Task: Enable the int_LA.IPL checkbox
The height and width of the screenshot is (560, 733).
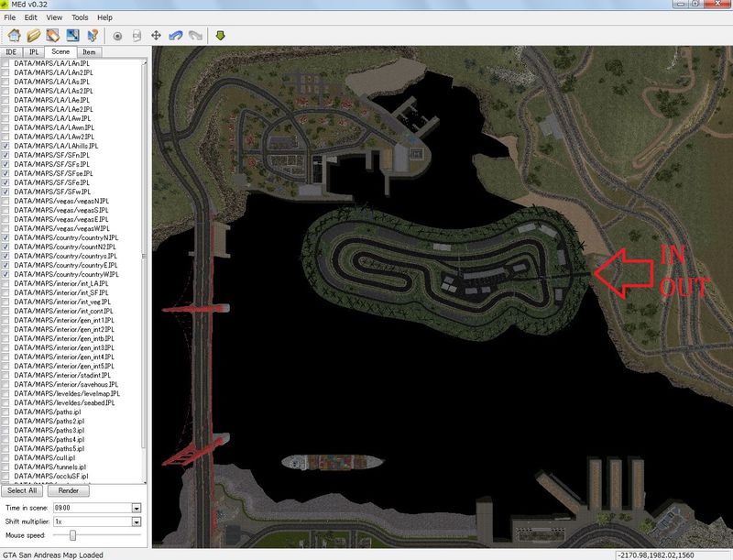Action: [x=5, y=283]
